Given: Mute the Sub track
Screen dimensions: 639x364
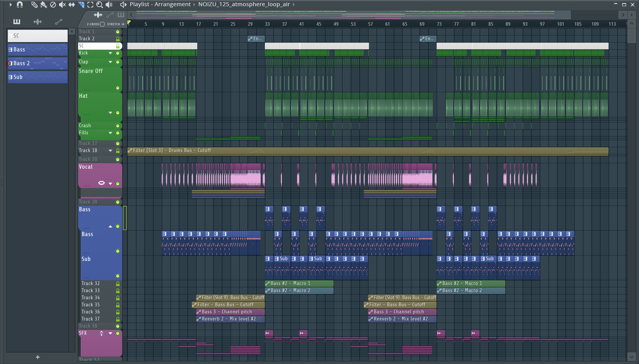Looking at the screenshot, I should pos(118,276).
